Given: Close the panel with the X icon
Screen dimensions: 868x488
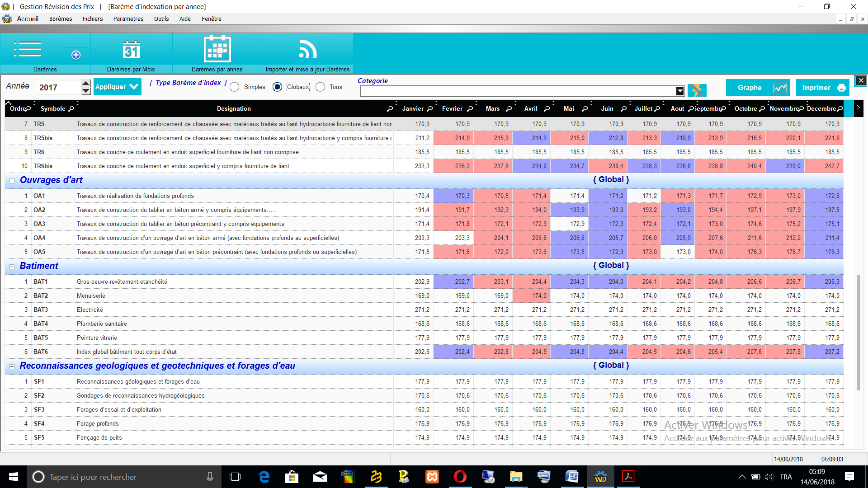Looking at the screenshot, I should coord(861,80).
